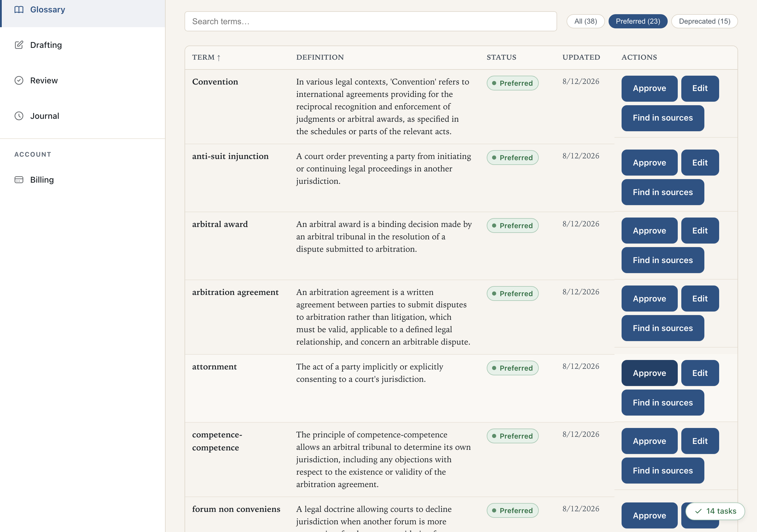Click Preferred status badge for Convention
This screenshot has height=532, width=757.
tap(512, 83)
